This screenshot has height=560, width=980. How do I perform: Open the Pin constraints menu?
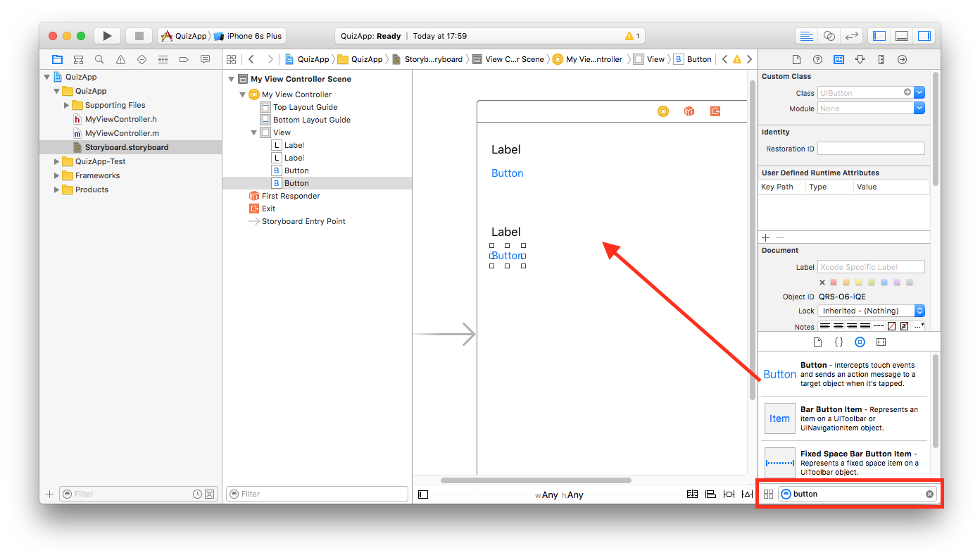point(729,494)
